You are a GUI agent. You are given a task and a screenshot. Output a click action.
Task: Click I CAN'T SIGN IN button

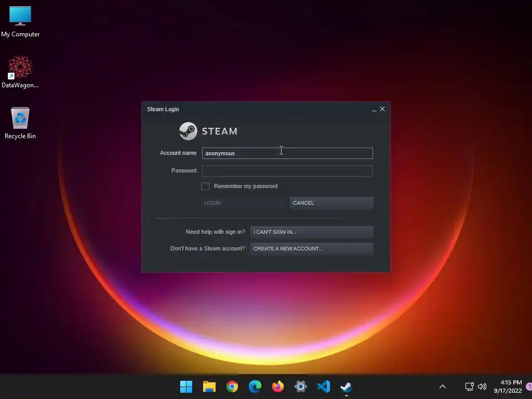312,232
